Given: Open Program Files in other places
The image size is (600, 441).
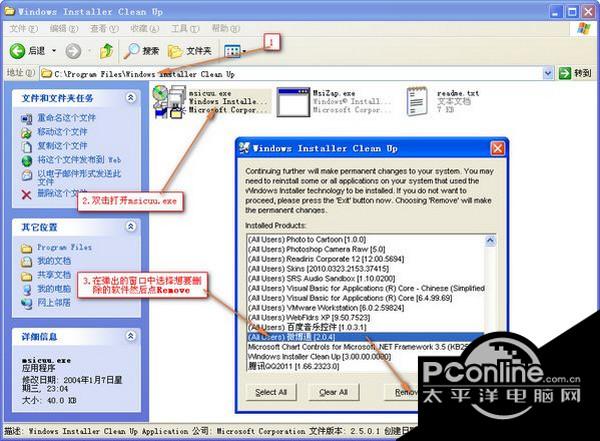Looking at the screenshot, I should pos(64,247).
